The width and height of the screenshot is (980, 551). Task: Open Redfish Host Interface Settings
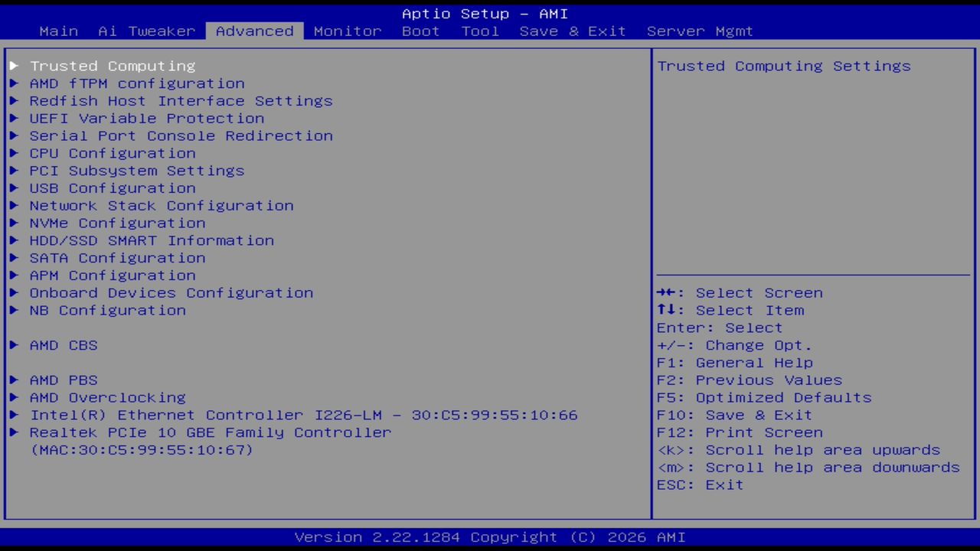pyautogui.click(x=181, y=101)
